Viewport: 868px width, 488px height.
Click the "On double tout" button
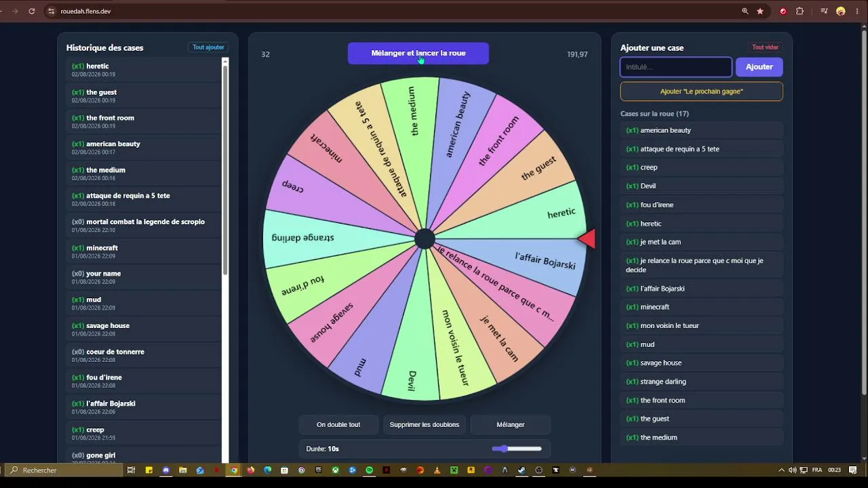[x=338, y=425]
